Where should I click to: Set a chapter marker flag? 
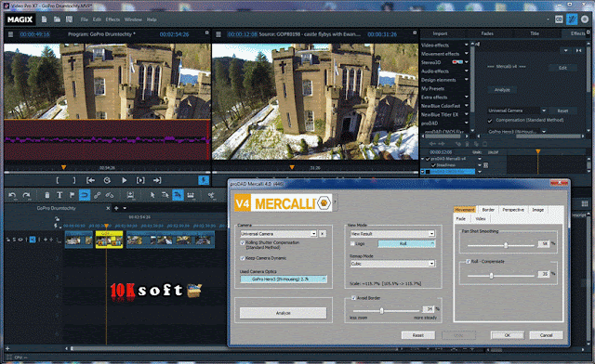click(72, 195)
